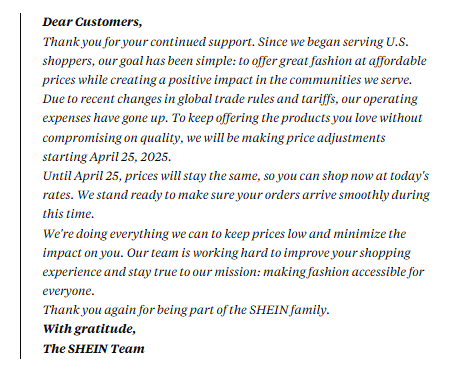The width and height of the screenshot is (472, 369).
Task: Click the 'SHEIN family' phrase
Action: tap(289, 310)
